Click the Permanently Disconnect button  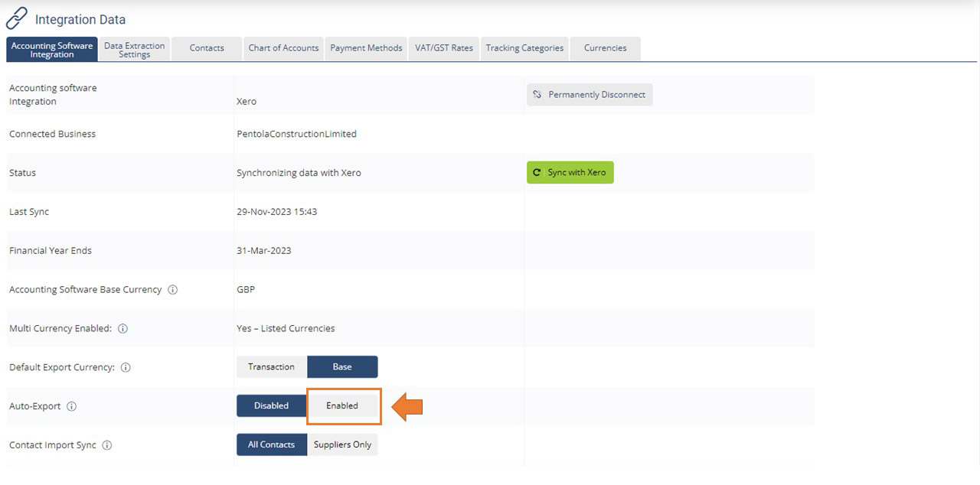[590, 94]
